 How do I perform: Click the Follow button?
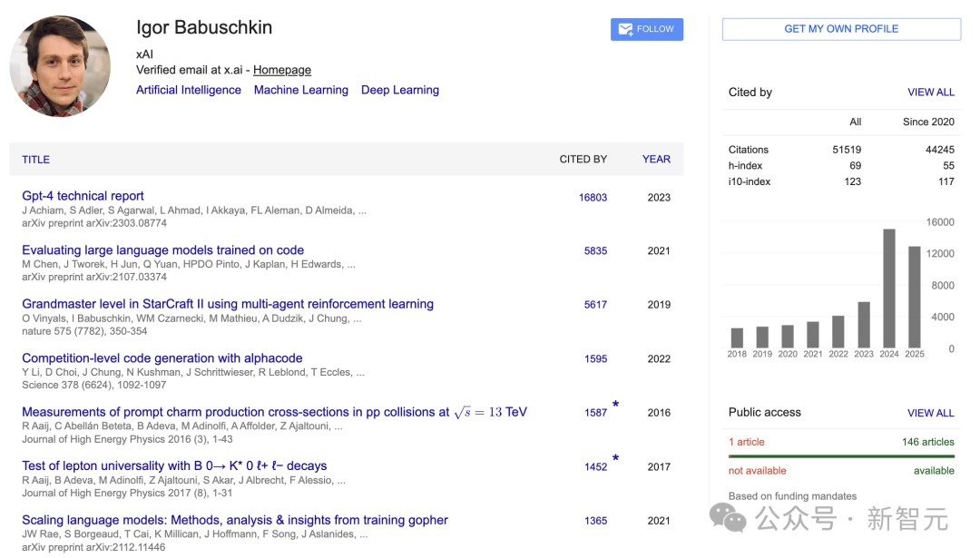pyautogui.click(x=646, y=29)
